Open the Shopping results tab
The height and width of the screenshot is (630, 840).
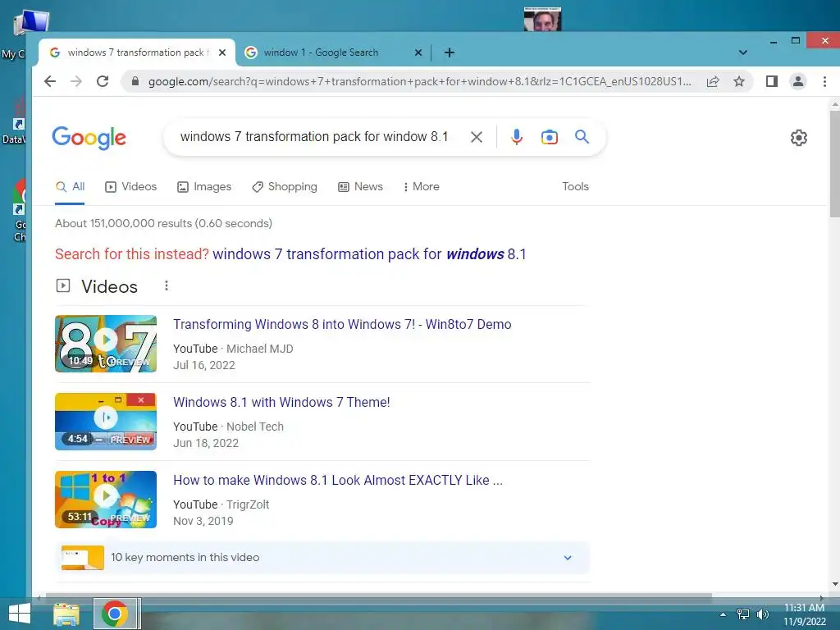(x=285, y=187)
